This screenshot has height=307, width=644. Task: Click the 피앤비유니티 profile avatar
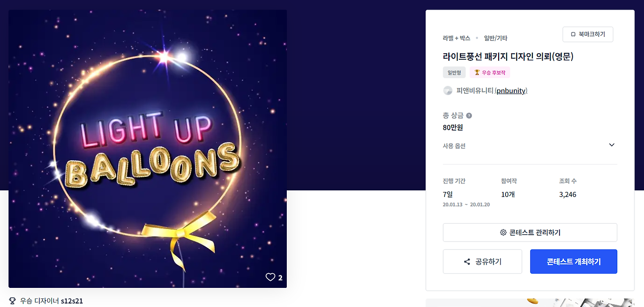[x=448, y=90]
